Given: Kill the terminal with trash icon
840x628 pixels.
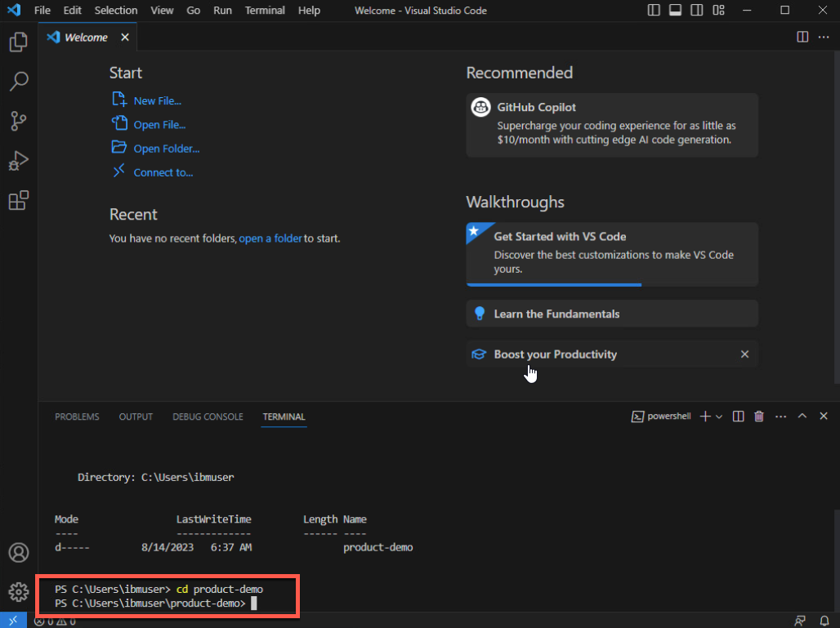Looking at the screenshot, I should tap(758, 416).
